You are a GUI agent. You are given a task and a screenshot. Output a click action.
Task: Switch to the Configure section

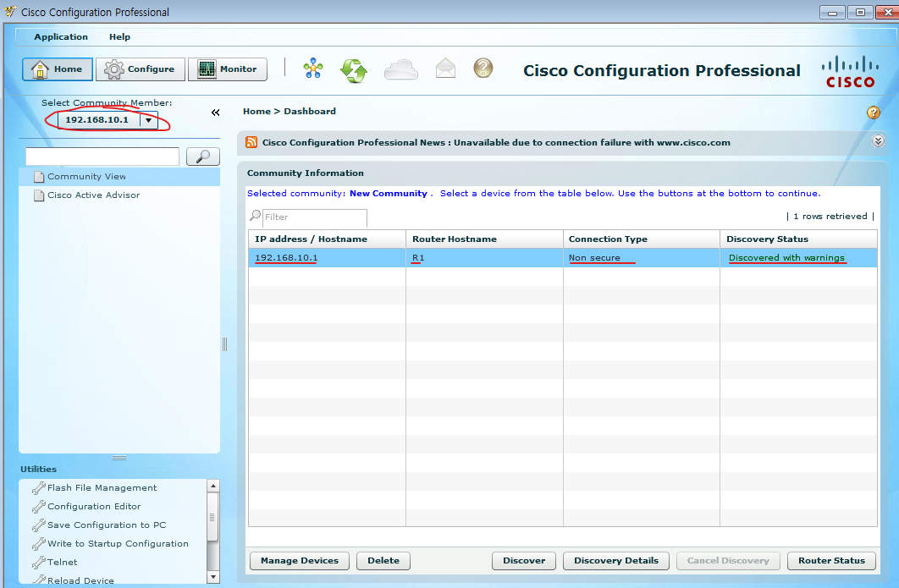141,69
